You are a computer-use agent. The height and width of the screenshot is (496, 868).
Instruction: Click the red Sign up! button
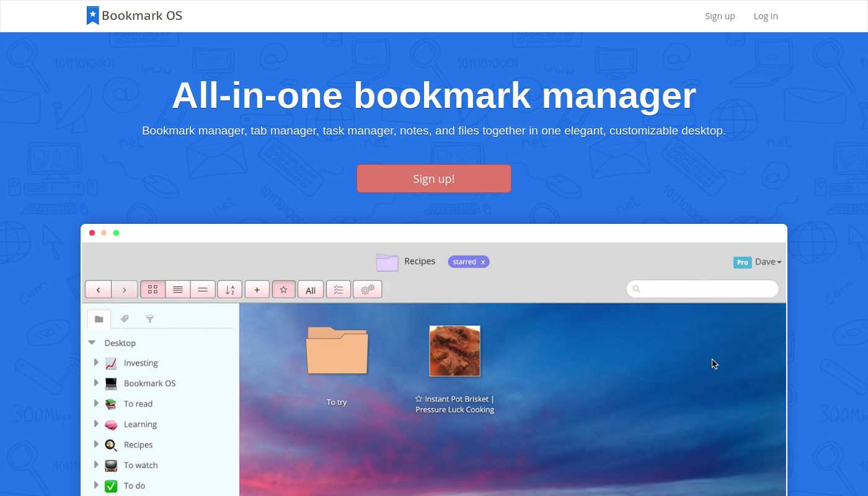[x=434, y=179]
